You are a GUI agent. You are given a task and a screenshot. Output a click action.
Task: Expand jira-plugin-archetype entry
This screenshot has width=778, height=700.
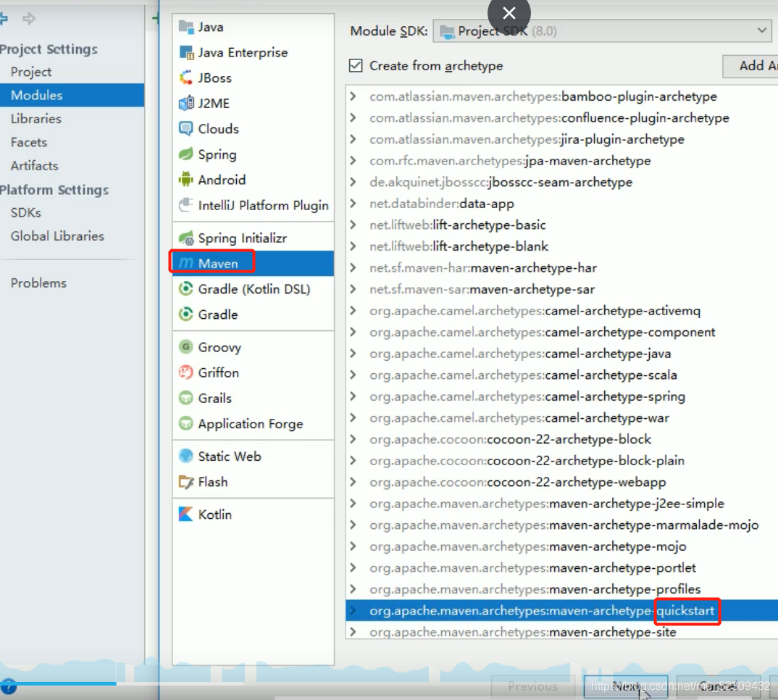tap(353, 139)
